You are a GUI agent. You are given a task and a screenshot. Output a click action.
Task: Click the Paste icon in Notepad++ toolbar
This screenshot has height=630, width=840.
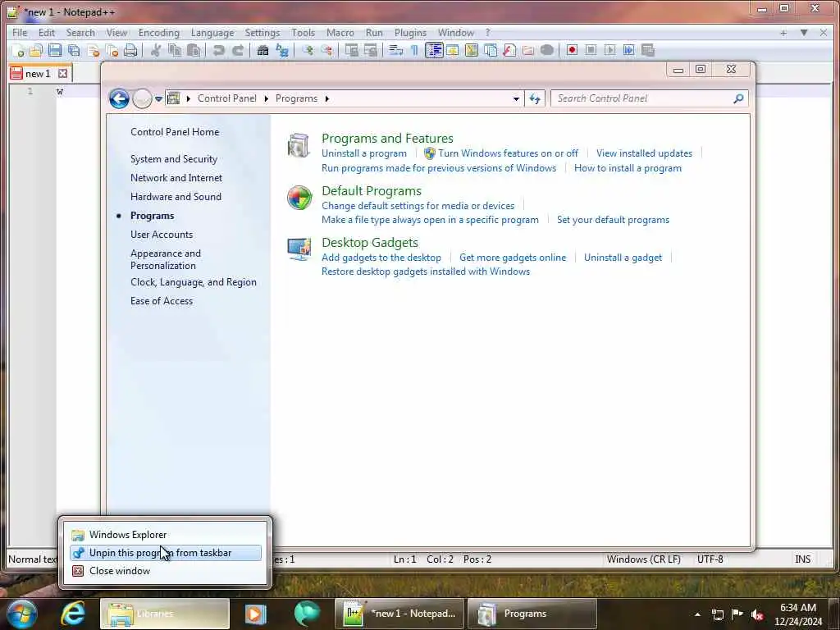[194, 50]
